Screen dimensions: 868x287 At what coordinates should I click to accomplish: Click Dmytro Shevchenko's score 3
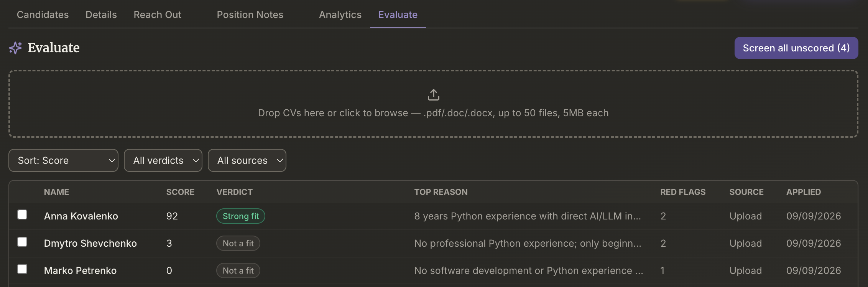tap(169, 243)
